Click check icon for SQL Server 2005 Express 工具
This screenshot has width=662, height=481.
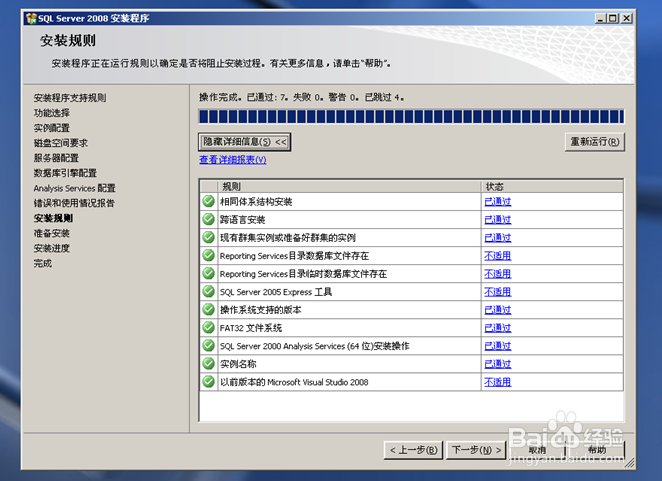[x=208, y=291]
